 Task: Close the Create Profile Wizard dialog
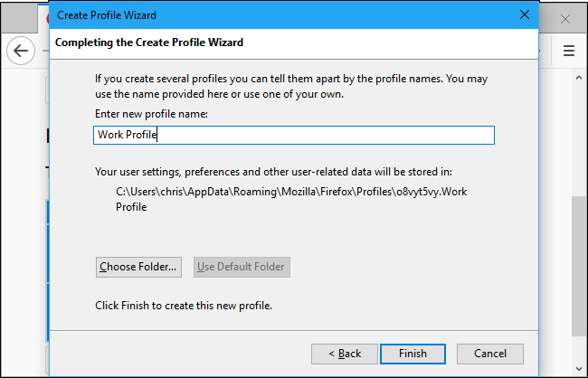[x=524, y=14]
